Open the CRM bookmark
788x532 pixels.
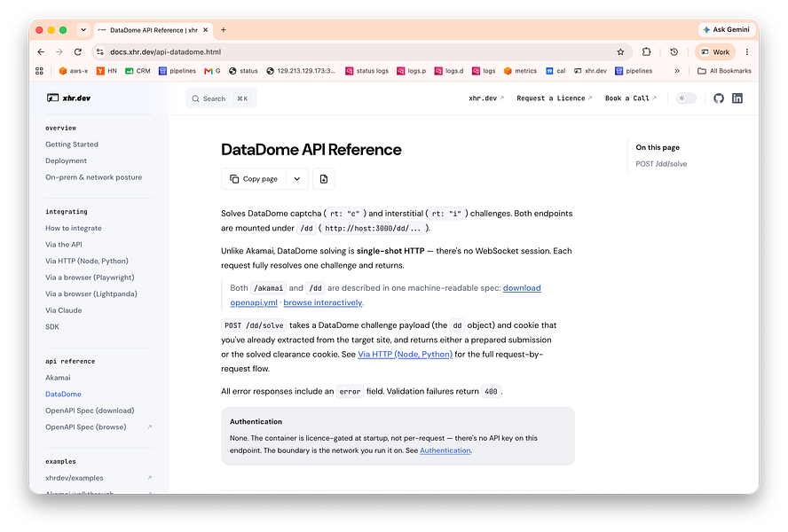point(138,71)
